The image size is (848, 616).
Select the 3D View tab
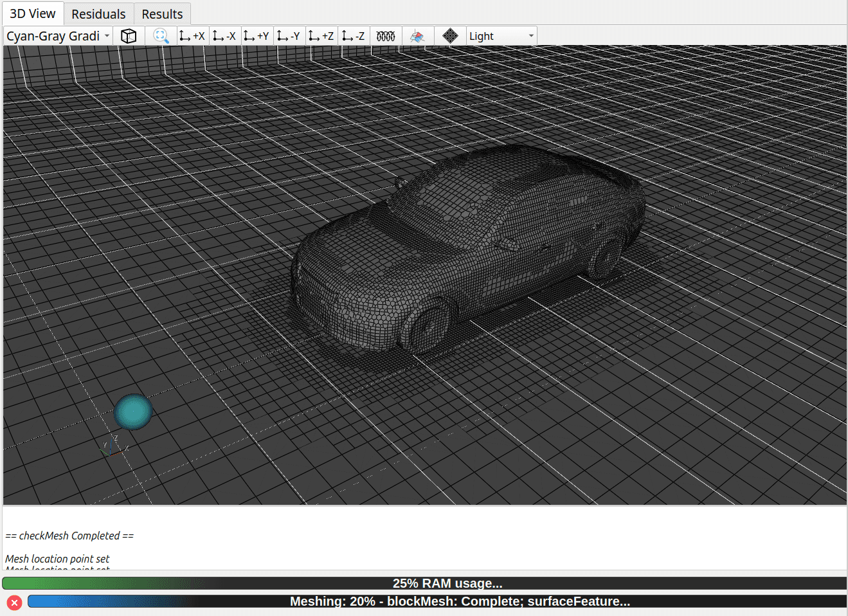tap(33, 13)
